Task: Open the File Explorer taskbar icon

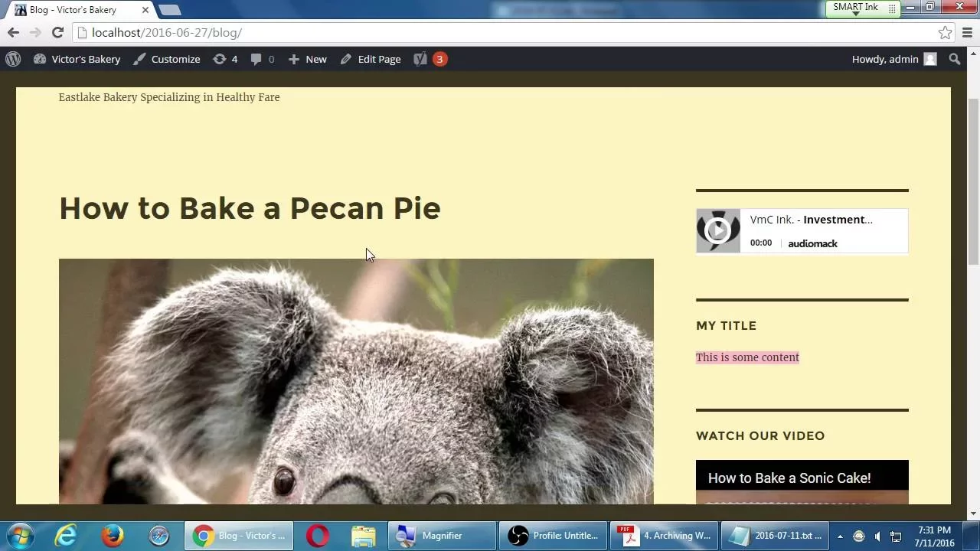Action: pos(364,536)
